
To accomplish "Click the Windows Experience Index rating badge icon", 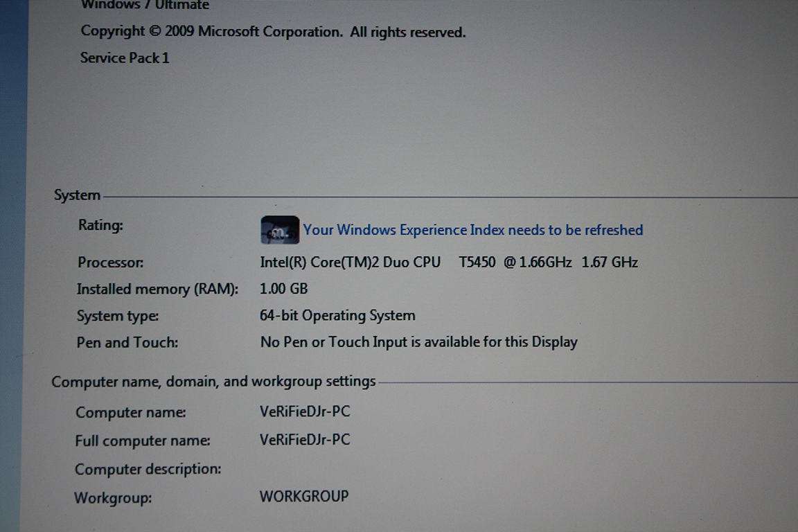I will click(280, 230).
